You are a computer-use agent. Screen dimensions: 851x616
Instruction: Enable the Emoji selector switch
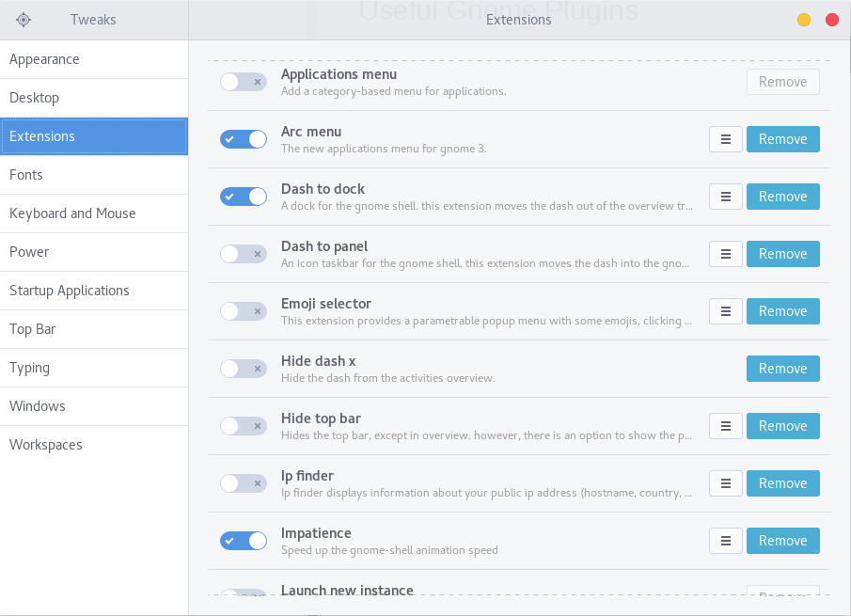(244, 311)
